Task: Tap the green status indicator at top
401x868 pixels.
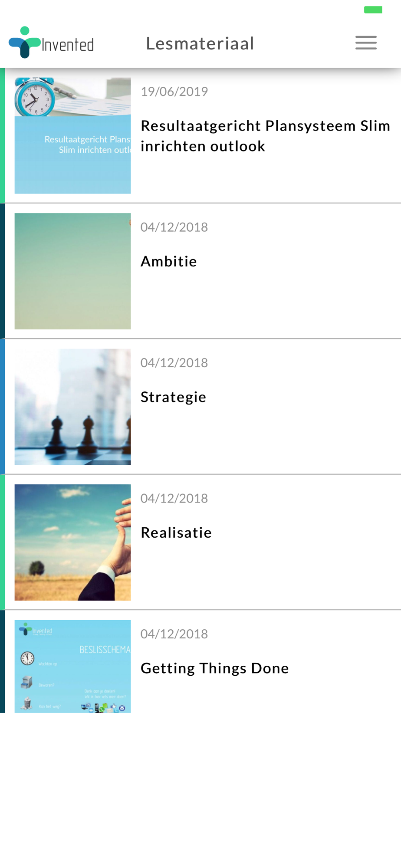Action: (373, 10)
